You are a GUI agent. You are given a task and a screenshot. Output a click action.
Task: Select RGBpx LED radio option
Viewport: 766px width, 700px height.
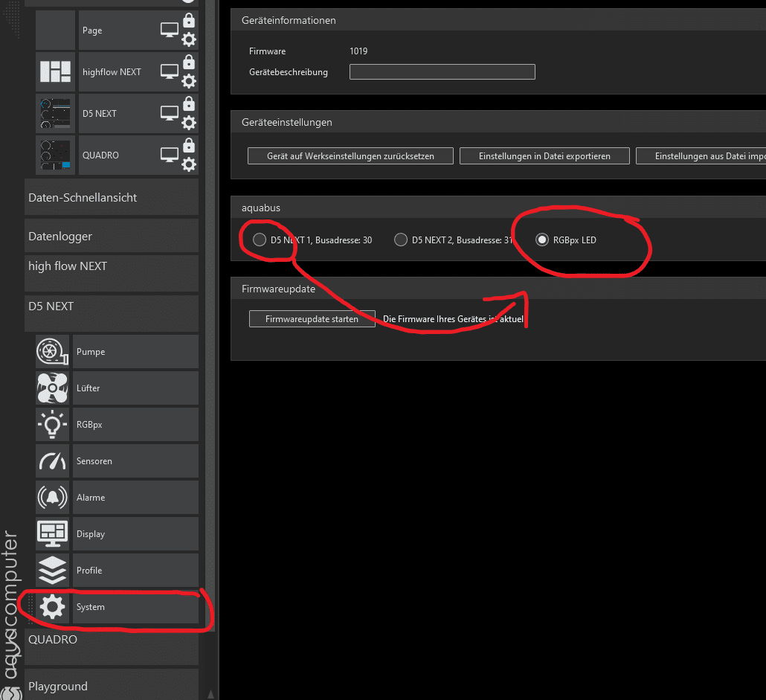point(541,240)
